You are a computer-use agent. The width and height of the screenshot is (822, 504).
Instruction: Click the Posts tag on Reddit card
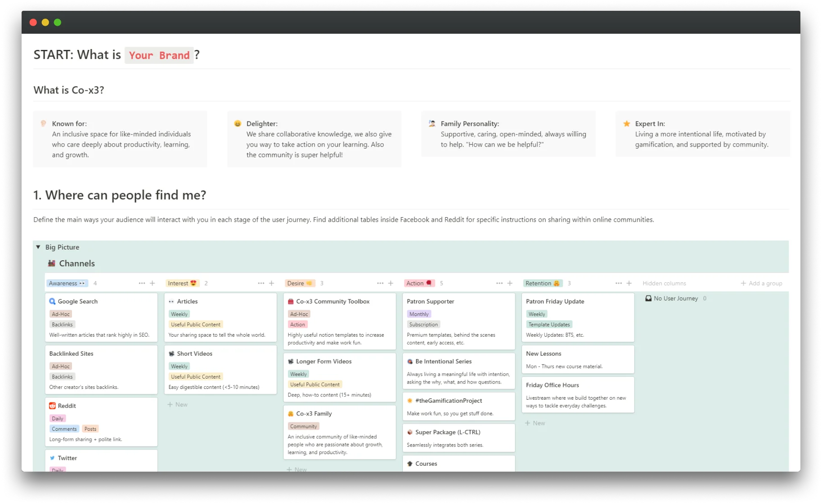(x=90, y=429)
